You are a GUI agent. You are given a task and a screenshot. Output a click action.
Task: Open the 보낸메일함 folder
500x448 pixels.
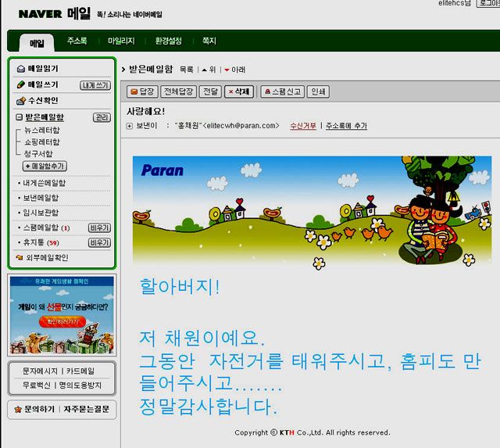tap(41, 198)
